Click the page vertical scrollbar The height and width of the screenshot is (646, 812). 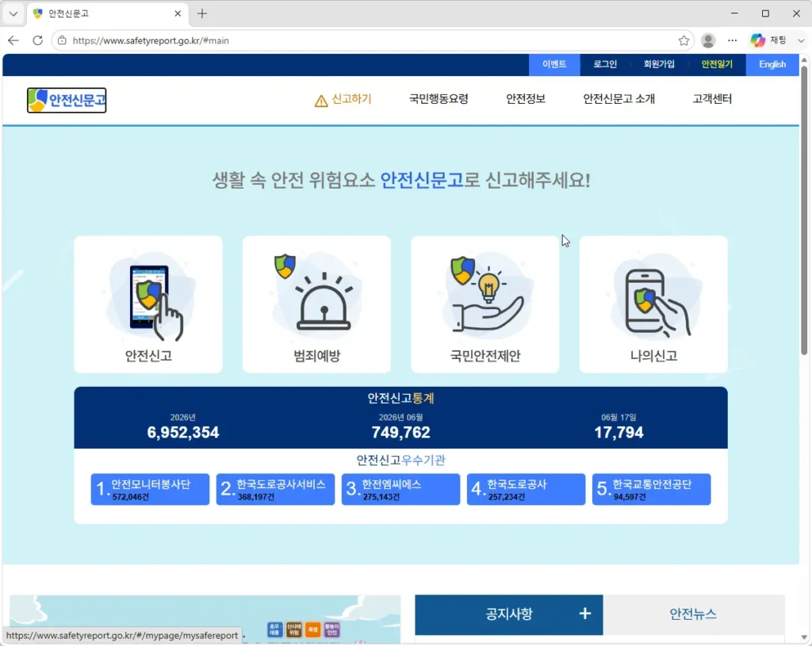pyautogui.click(x=804, y=209)
